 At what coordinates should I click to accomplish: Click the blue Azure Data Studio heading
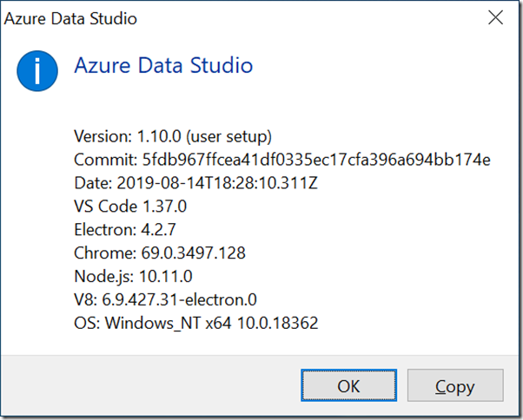(x=163, y=65)
